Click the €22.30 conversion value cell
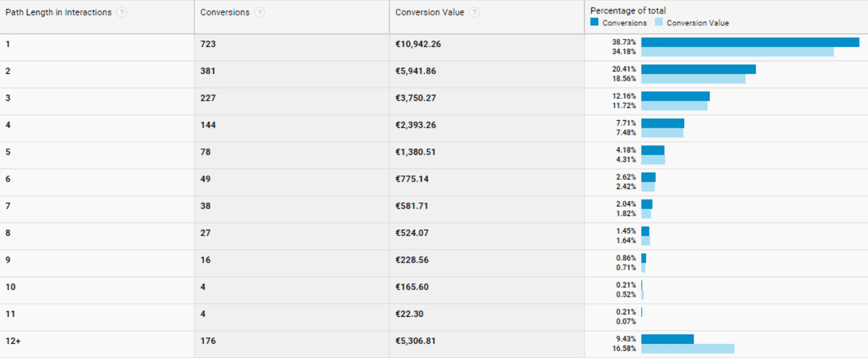868x358 pixels. pyautogui.click(x=487, y=317)
